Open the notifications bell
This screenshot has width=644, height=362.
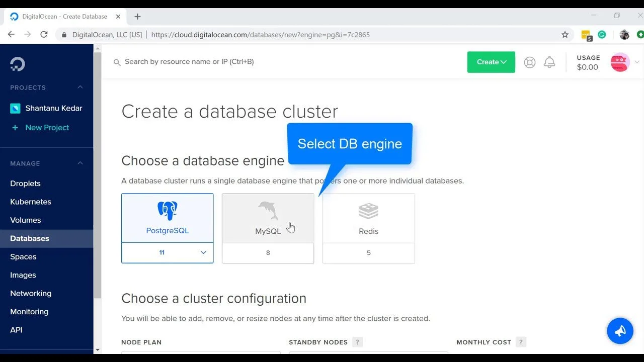(549, 62)
